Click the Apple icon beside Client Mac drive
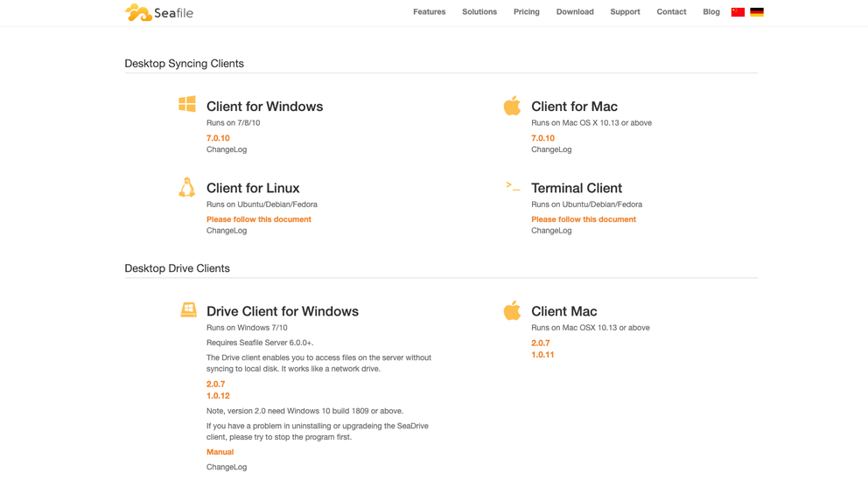Image resolution: width=868 pixels, height=486 pixels. 512,310
